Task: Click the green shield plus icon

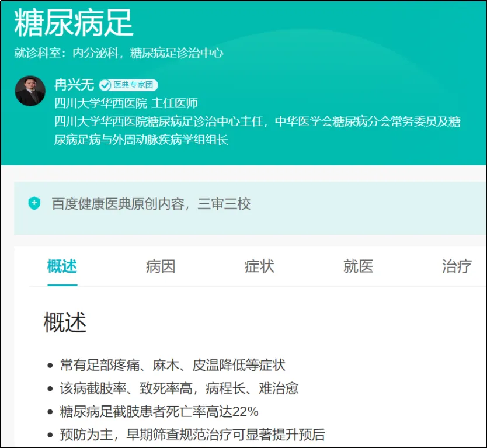Action: 34,203
